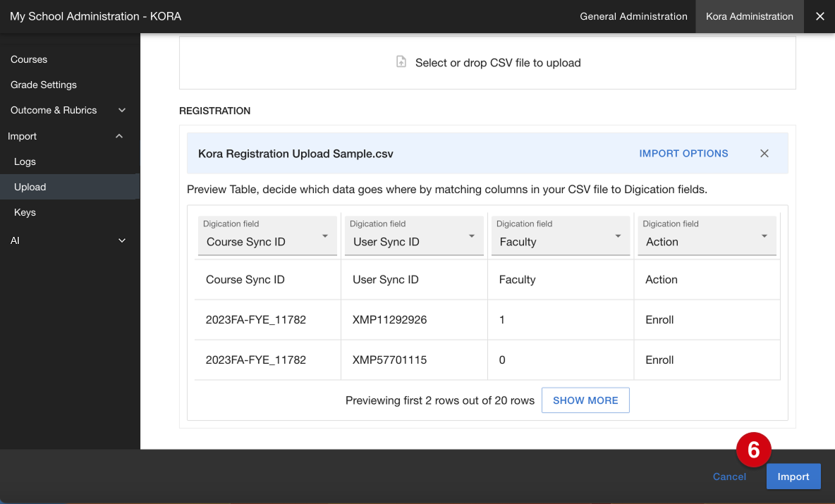Click the Faculty value 0 cell
This screenshot has height=504, width=835.
561,359
